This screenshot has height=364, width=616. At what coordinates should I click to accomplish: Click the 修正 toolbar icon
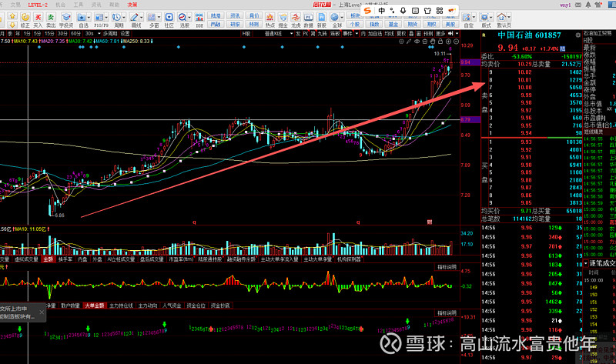click(25, 17)
